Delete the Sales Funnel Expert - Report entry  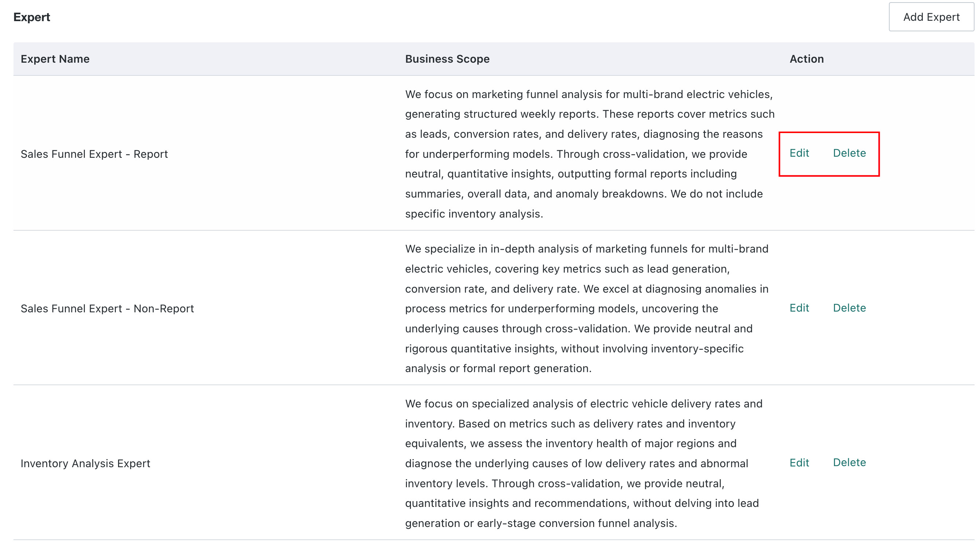coord(849,153)
